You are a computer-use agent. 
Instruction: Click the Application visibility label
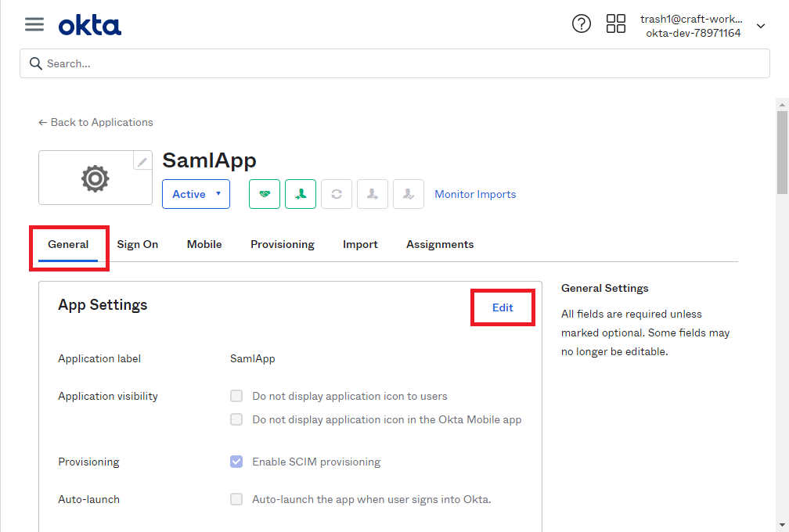pos(108,396)
